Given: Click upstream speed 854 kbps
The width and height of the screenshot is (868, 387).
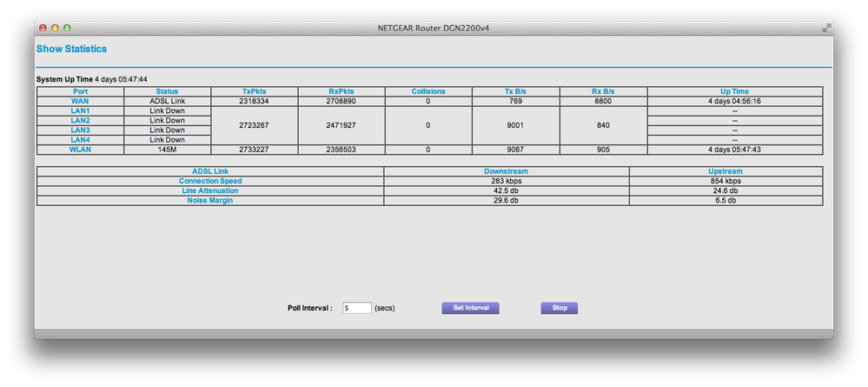Looking at the screenshot, I should pos(726,181).
